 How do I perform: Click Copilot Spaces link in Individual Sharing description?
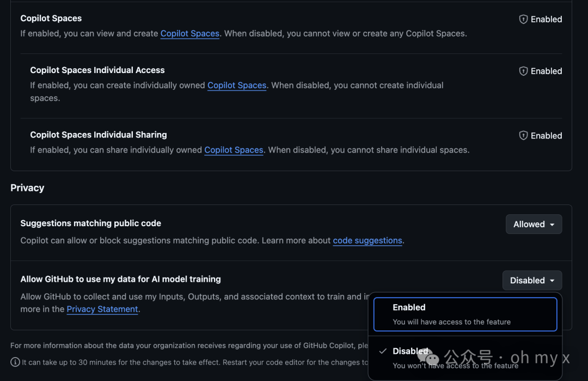coord(234,150)
